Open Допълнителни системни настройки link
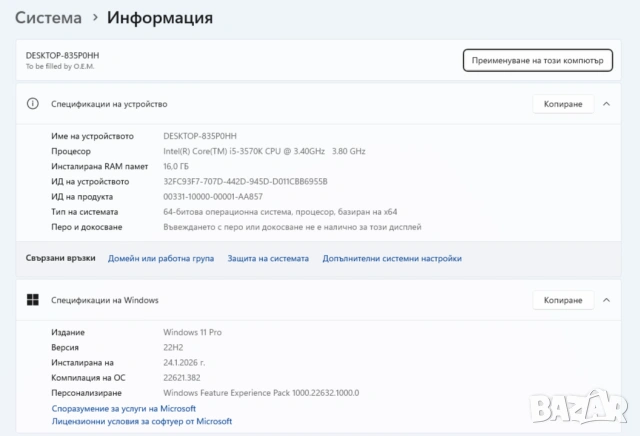This screenshot has height=436, width=640. click(392, 258)
